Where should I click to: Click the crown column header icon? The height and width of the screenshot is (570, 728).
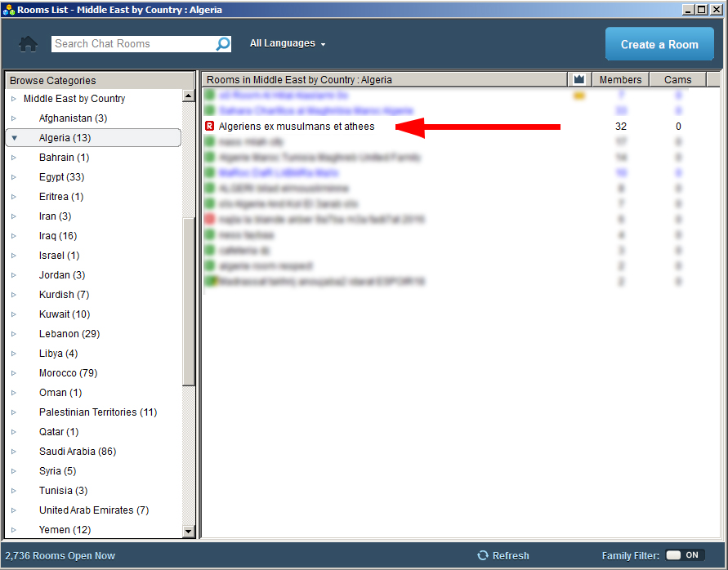pyautogui.click(x=579, y=80)
